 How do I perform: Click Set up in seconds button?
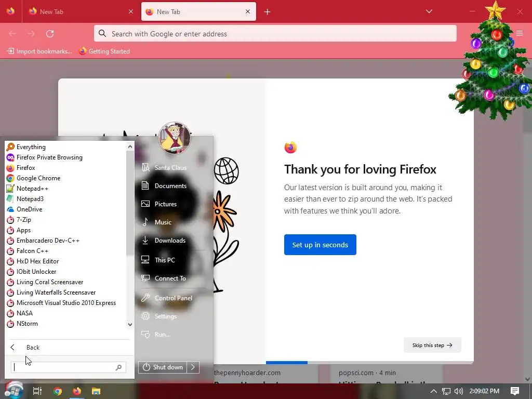click(320, 245)
